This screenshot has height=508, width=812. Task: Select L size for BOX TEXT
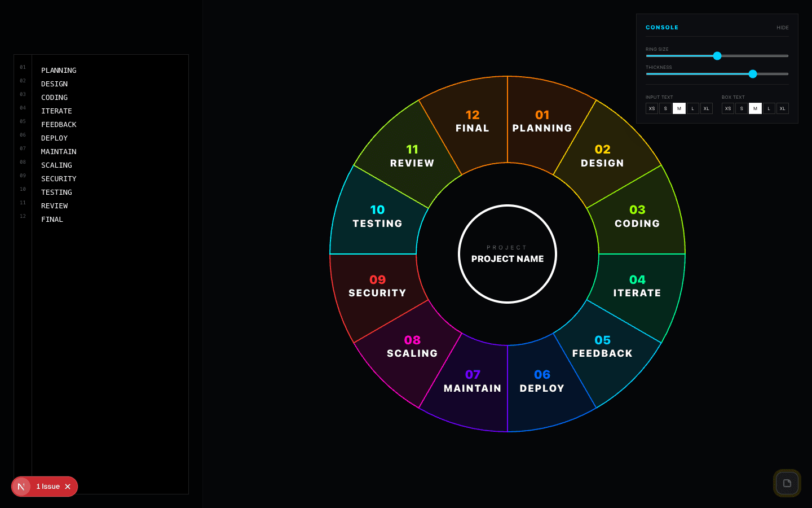(769, 108)
